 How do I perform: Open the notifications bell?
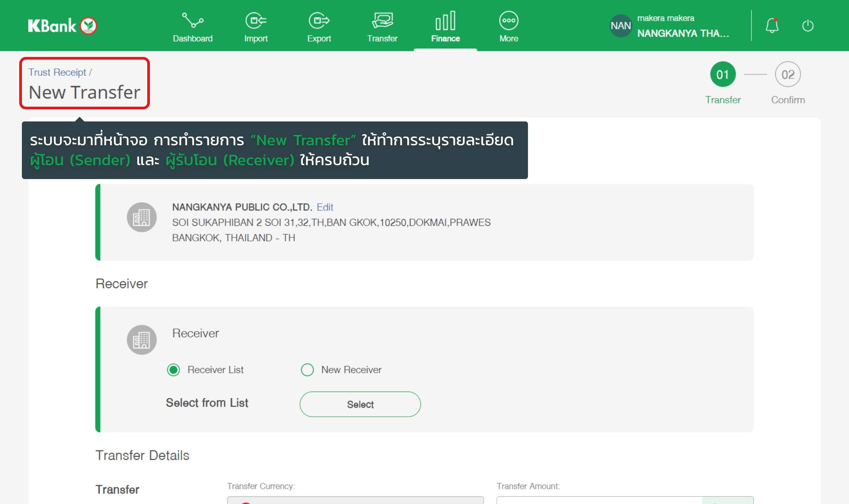pyautogui.click(x=772, y=26)
